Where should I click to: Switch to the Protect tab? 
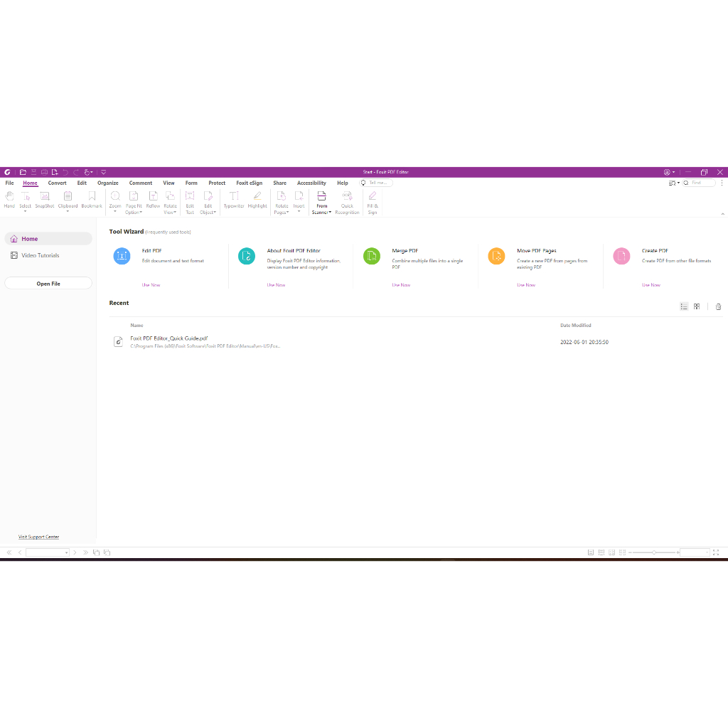217,183
